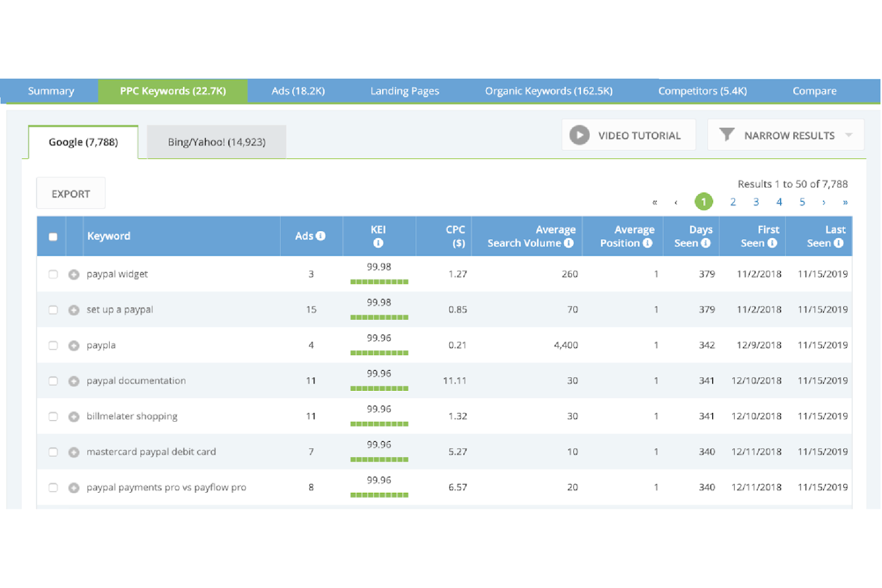Open Organic Keywords (162.5K) tab
Screen dimensions: 882x588
(x=548, y=91)
